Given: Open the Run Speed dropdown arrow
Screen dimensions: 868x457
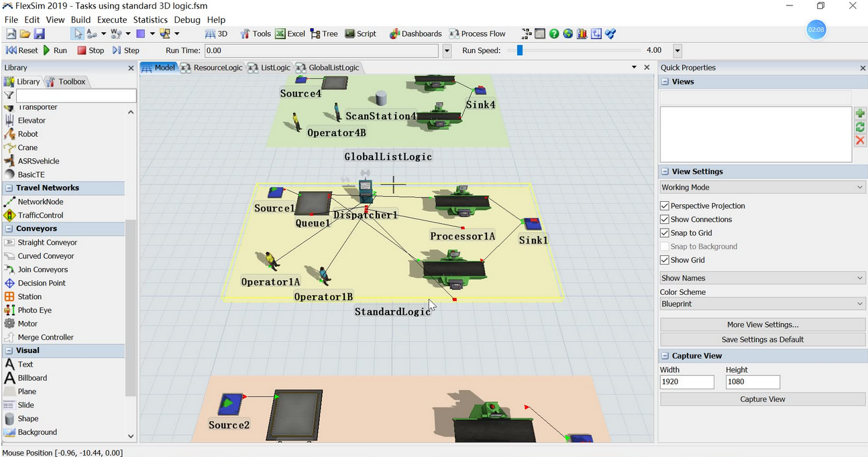Looking at the screenshot, I should click(677, 51).
